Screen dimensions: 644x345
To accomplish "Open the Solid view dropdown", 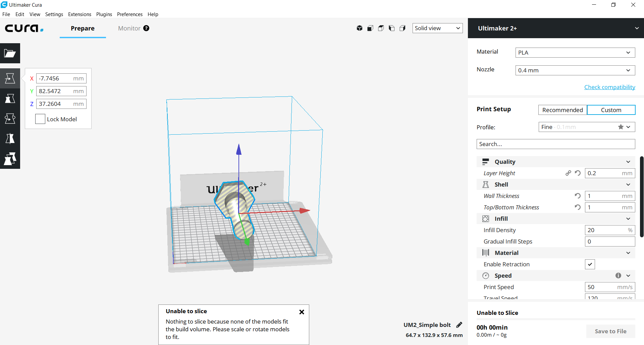I will [437, 28].
